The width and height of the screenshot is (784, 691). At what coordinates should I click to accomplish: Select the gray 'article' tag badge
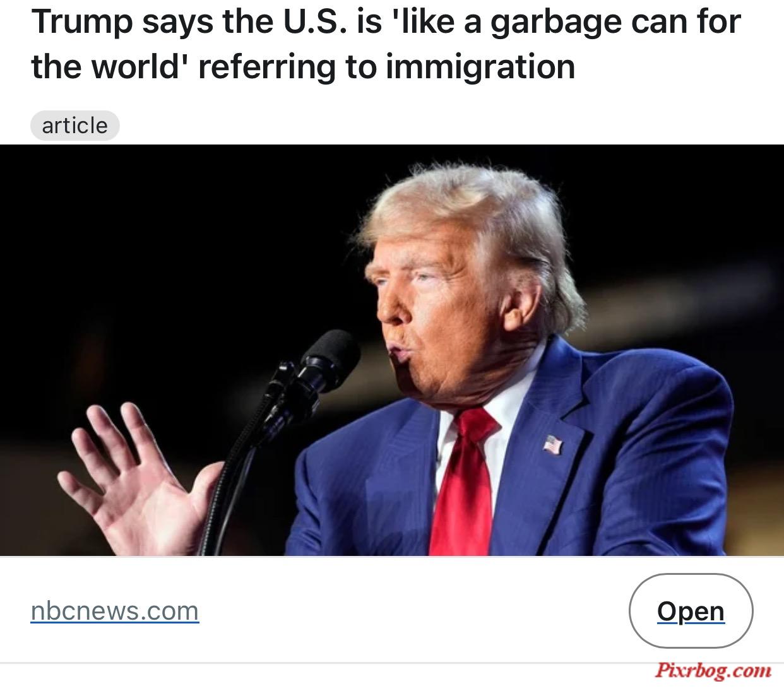pos(74,126)
